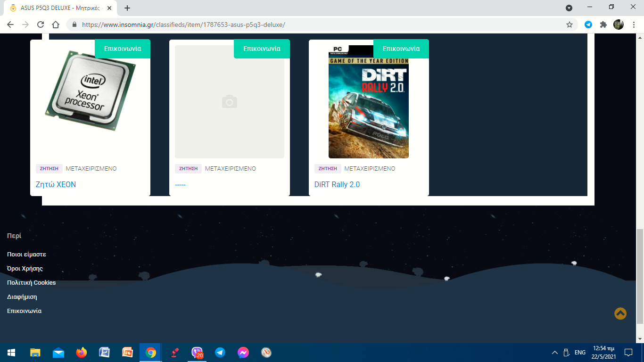This screenshot has height=362, width=644.
Task: Open the placeholder camera image listing
Action: click(x=230, y=102)
